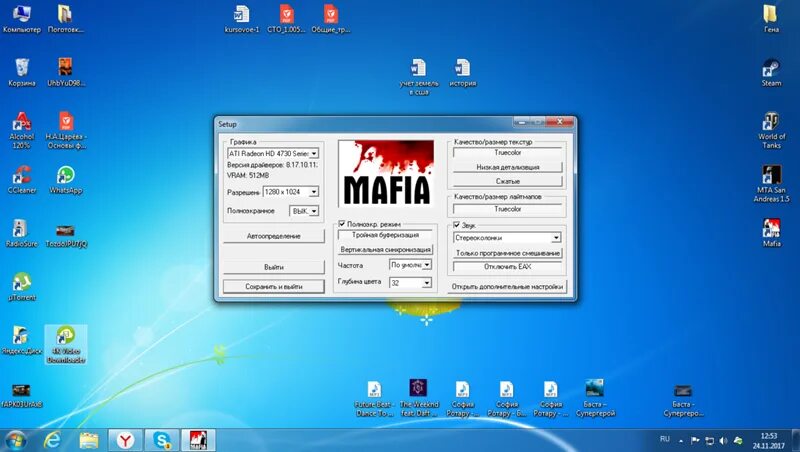
Task: Select the Общие_тр PDF file icon
Action: [x=331, y=19]
